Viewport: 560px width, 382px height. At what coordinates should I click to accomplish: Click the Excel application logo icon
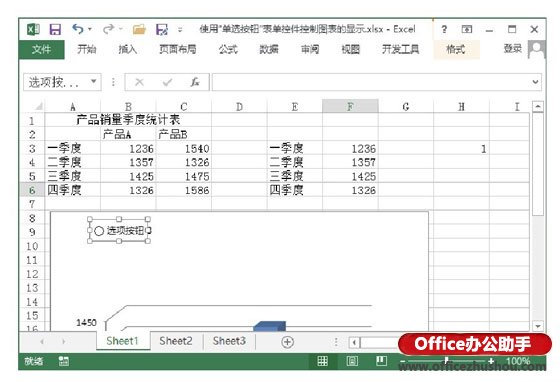(x=33, y=29)
